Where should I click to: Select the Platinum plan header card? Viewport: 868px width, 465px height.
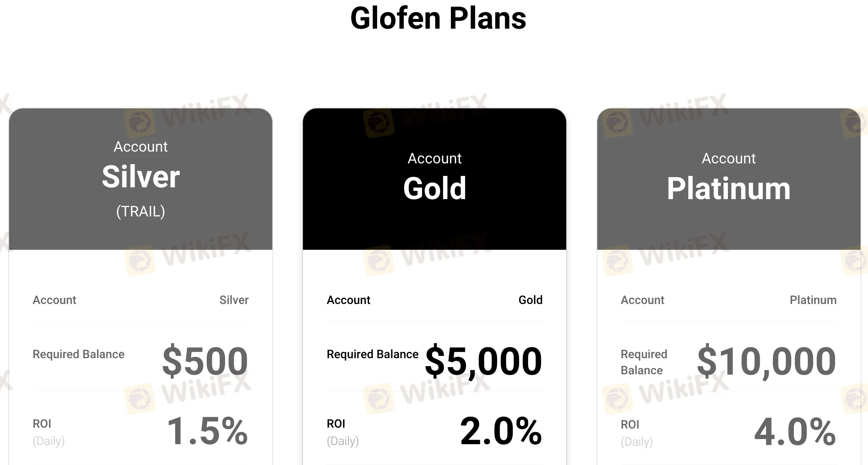click(x=729, y=179)
